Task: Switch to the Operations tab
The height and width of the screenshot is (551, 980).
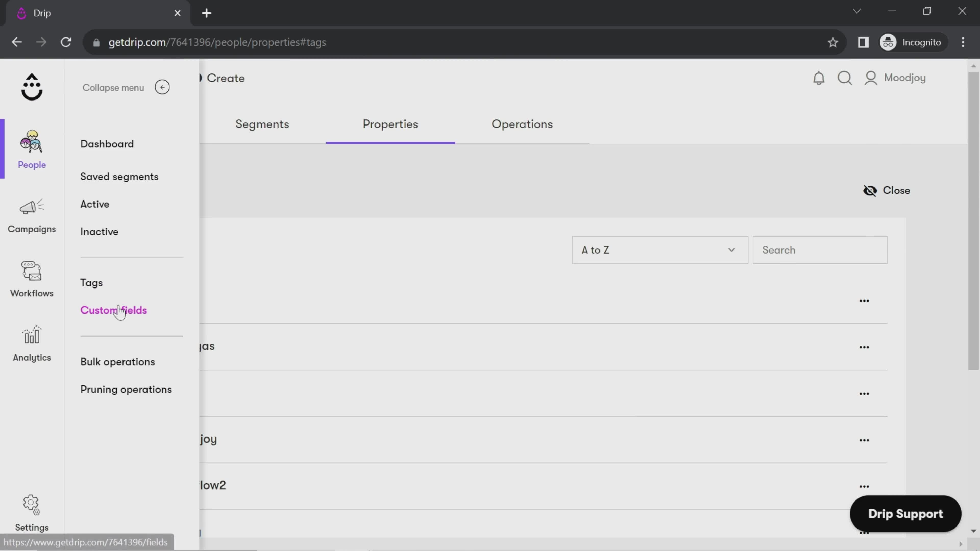Action: pos(522,124)
